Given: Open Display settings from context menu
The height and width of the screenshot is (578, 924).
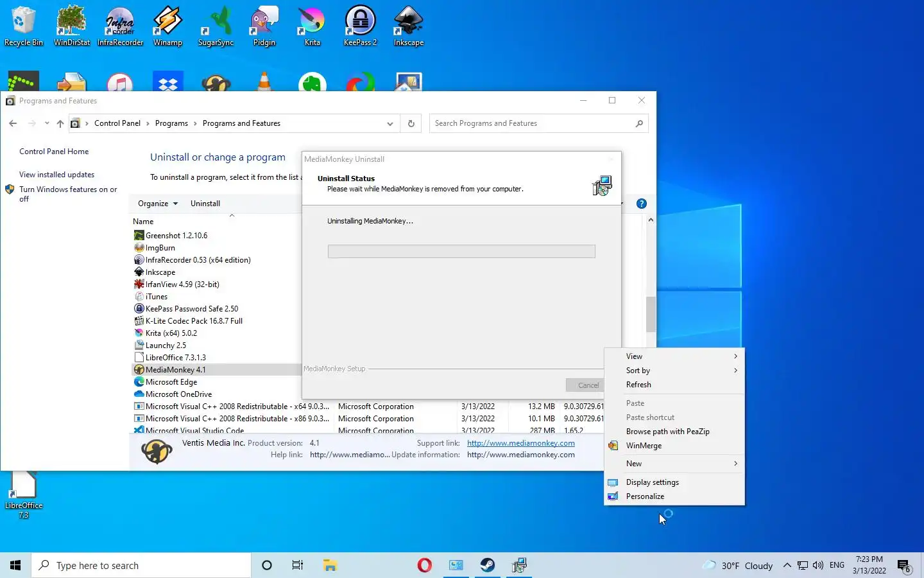Looking at the screenshot, I should click(674, 482).
